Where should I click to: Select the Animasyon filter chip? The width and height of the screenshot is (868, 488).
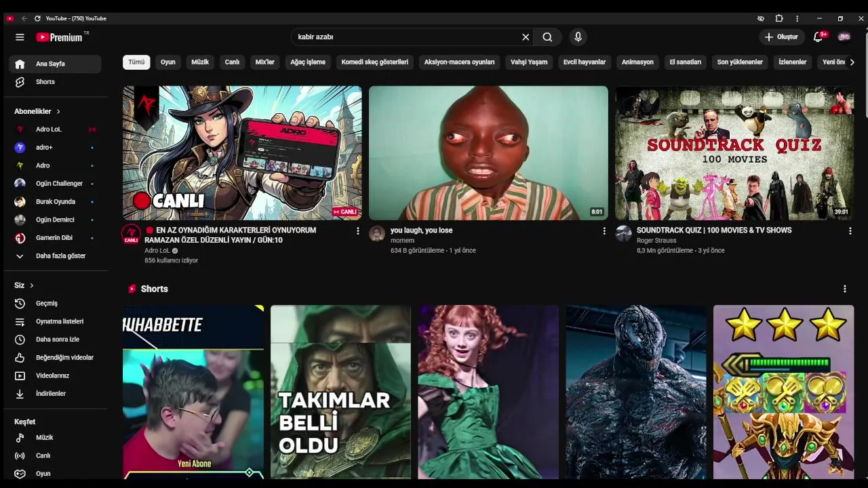(x=637, y=62)
